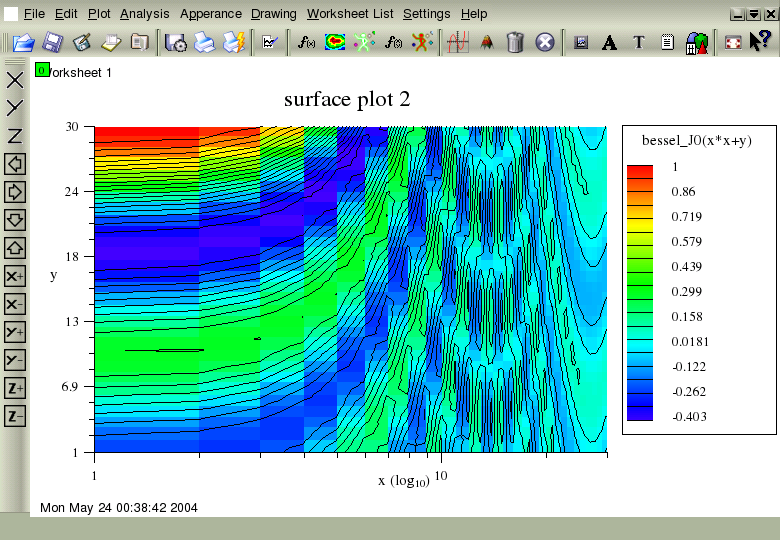Viewport: 780px width, 540px height.
Task: Click the printer icon in toolbar
Action: pyautogui.click(x=204, y=43)
